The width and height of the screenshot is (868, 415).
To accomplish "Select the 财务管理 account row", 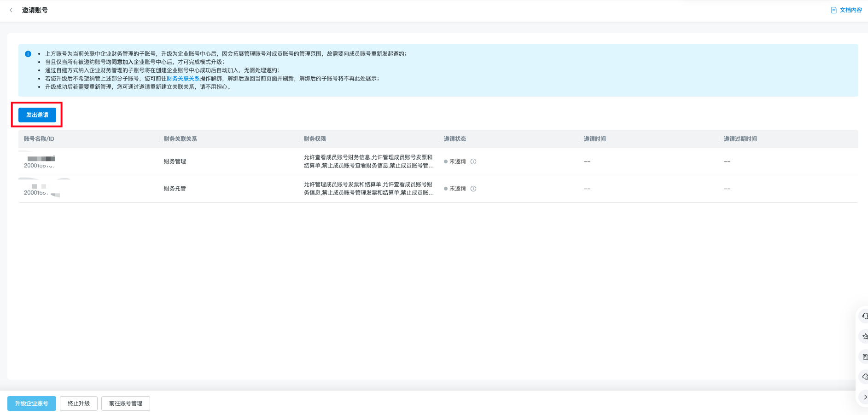I will click(175, 161).
